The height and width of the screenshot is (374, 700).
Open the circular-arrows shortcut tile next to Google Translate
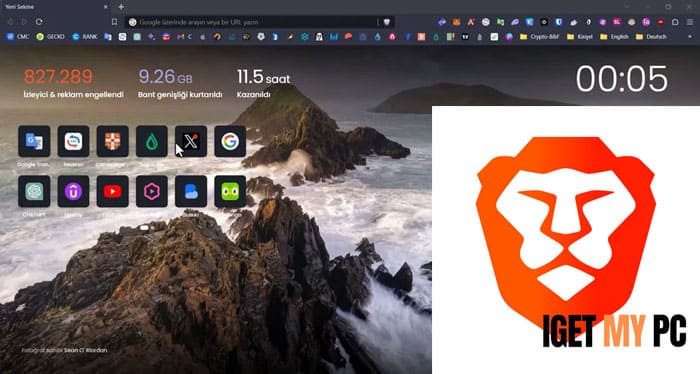tap(74, 141)
